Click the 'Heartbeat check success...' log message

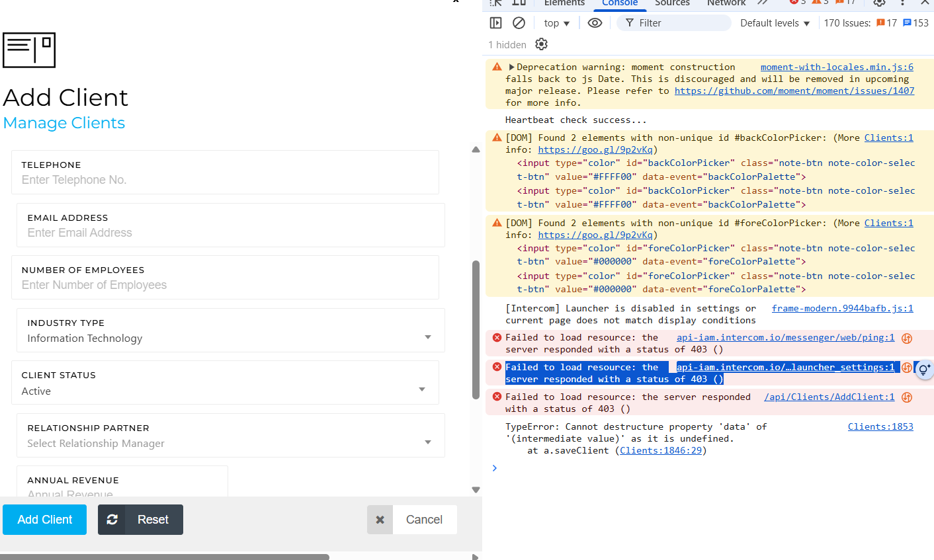(575, 120)
